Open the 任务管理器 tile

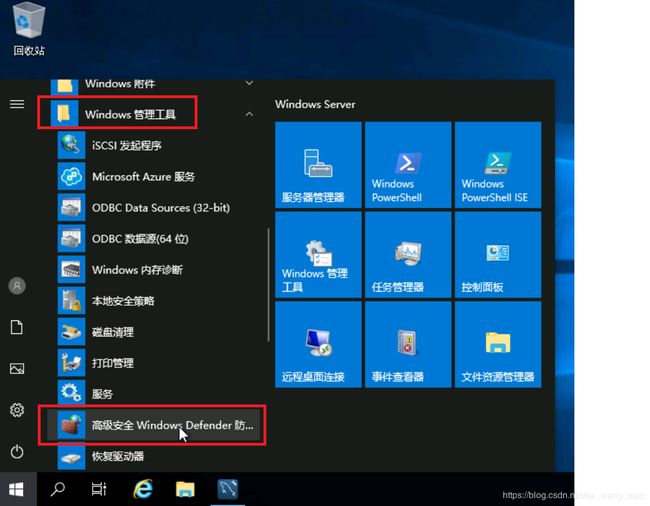tap(408, 255)
